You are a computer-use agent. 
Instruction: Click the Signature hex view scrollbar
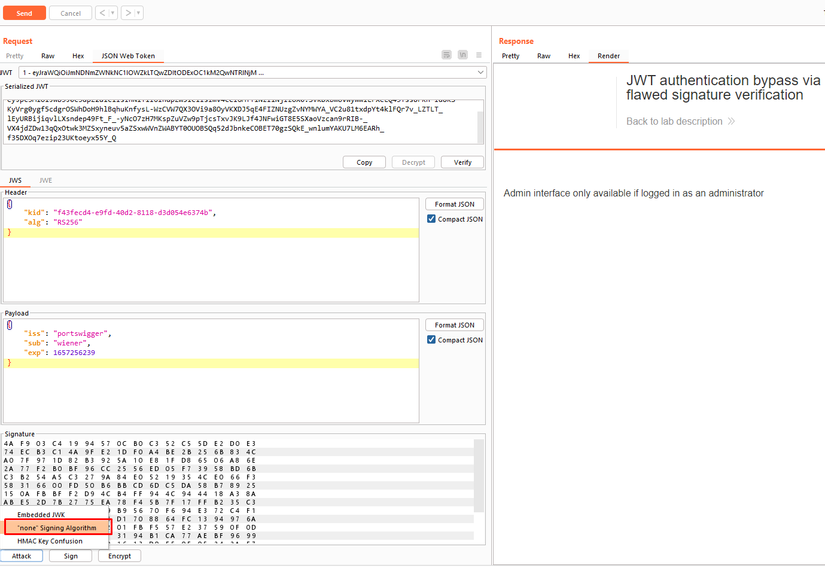[479, 475]
